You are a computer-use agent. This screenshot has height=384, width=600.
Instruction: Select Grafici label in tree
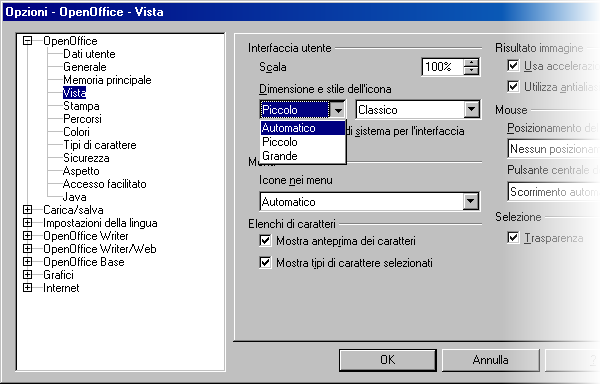tap(58, 275)
